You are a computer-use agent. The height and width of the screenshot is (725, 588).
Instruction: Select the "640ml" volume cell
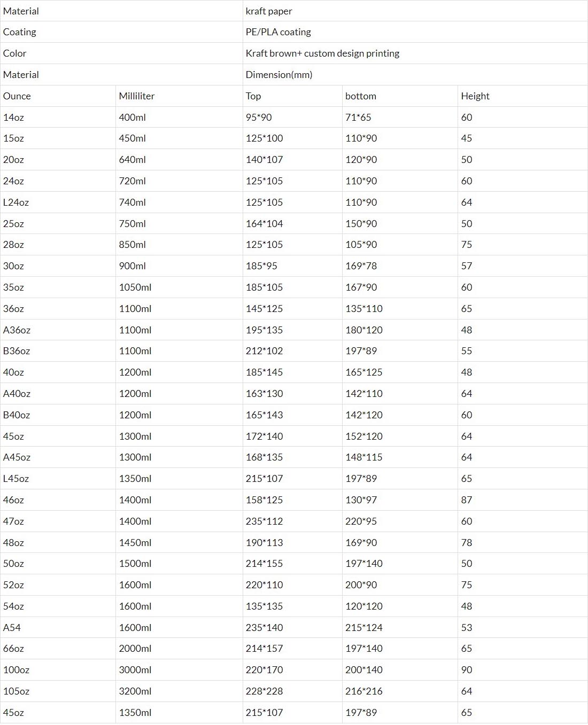[132, 160]
